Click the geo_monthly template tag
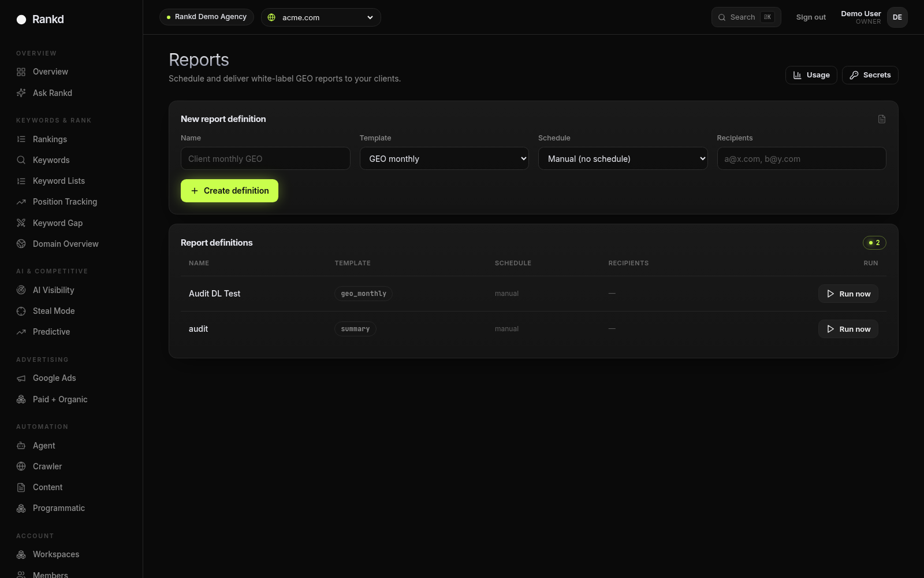Screen dimensions: 924x578 click(x=363, y=294)
